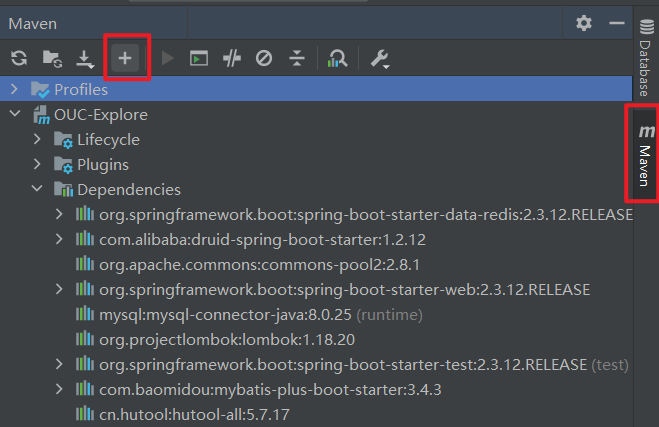
Task: Open the Database side tab
Action: tap(646, 57)
